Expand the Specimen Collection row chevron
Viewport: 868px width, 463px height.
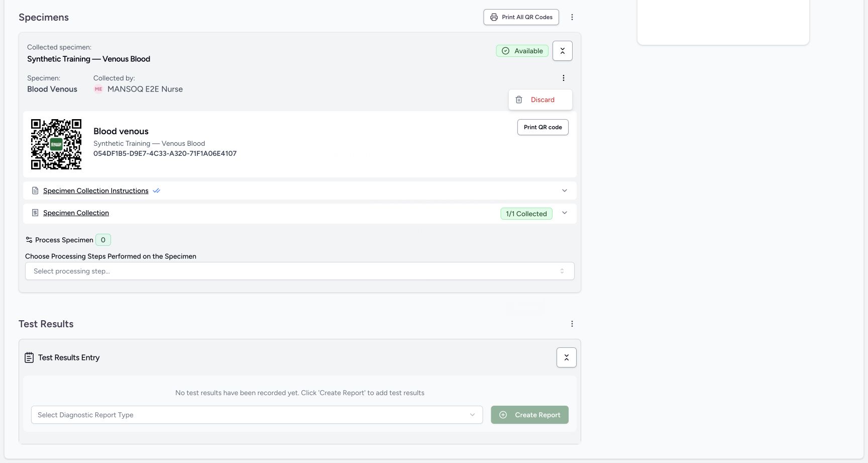click(565, 213)
